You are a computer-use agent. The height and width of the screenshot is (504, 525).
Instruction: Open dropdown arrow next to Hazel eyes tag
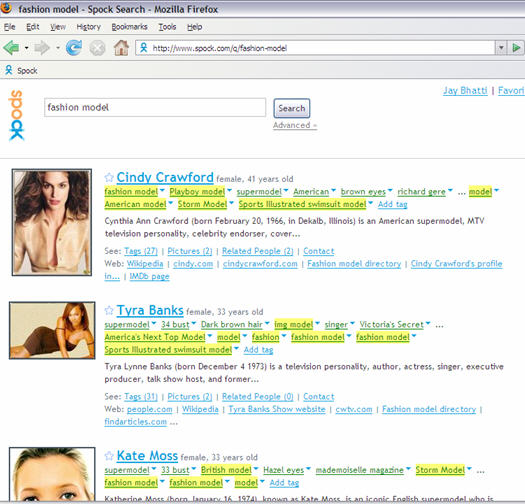click(308, 469)
